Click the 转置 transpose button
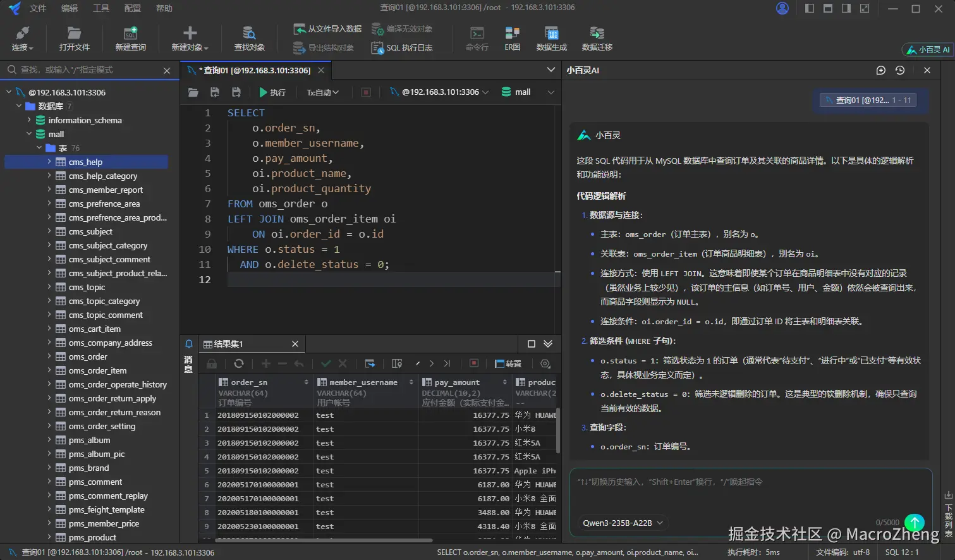 tap(508, 363)
